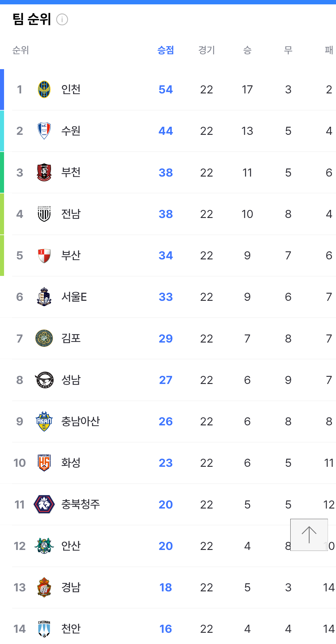Viewport: 336px width, 644px height.
Task: Tap the 부산 shield logo
Action: tap(44, 255)
